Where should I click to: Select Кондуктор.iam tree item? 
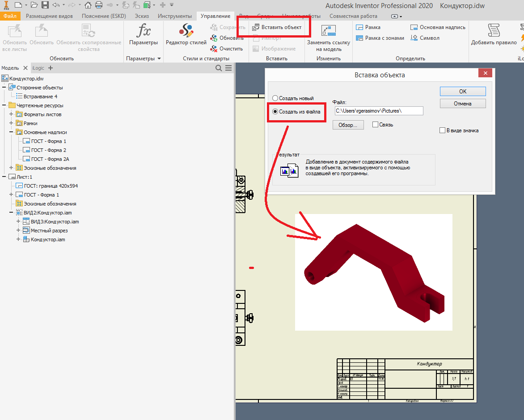(x=44, y=239)
